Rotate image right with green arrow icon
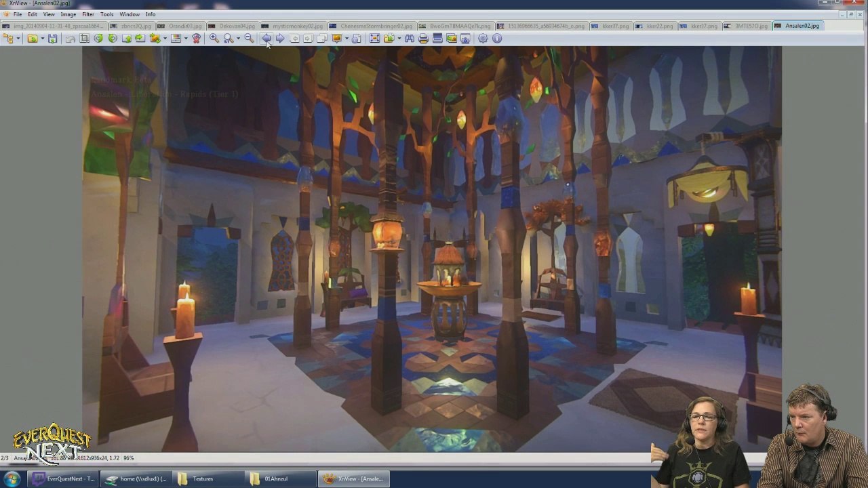Viewport: 868px width, 488px height. (x=113, y=39)
